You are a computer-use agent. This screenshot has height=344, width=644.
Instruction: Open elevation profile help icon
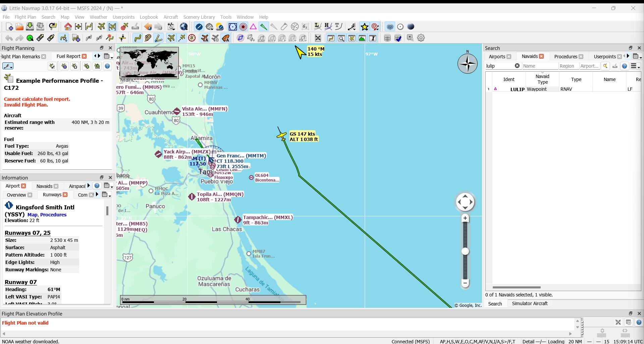[x=639, y=322]
